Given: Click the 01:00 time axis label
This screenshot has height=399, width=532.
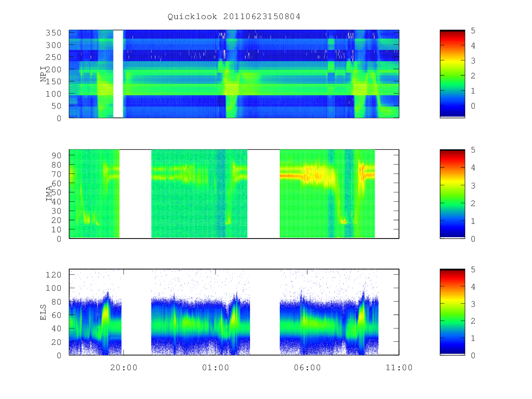Looking at the screenshot, I should click(215, 368).
